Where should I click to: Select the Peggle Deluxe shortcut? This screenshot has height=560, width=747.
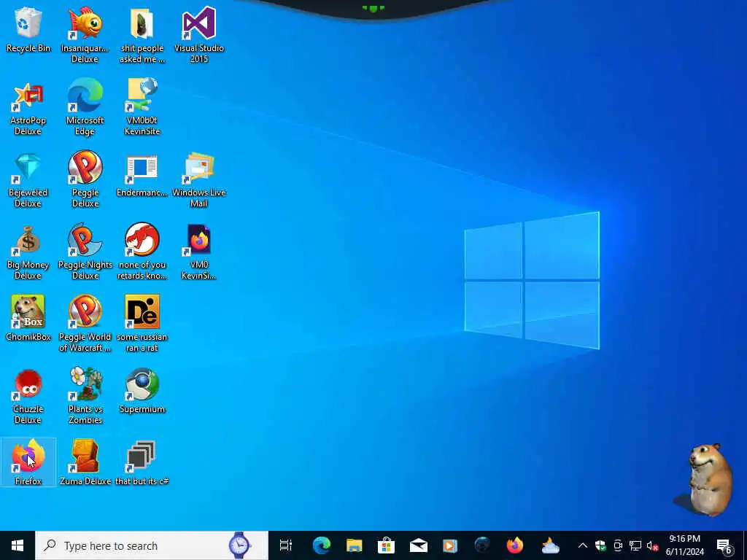tap(85, 179)
